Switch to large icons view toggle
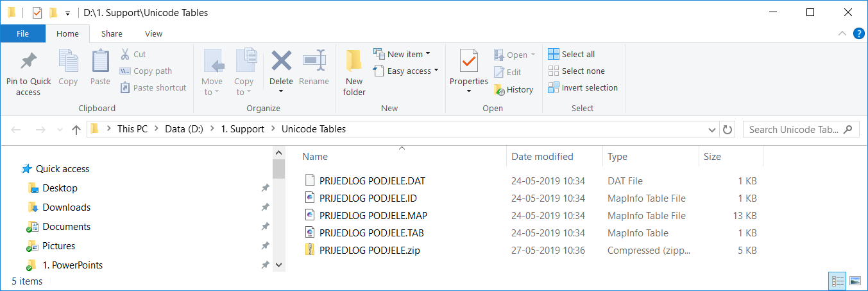Image resolution: width=868 pixels, height=291 pixels. [855, 281]
